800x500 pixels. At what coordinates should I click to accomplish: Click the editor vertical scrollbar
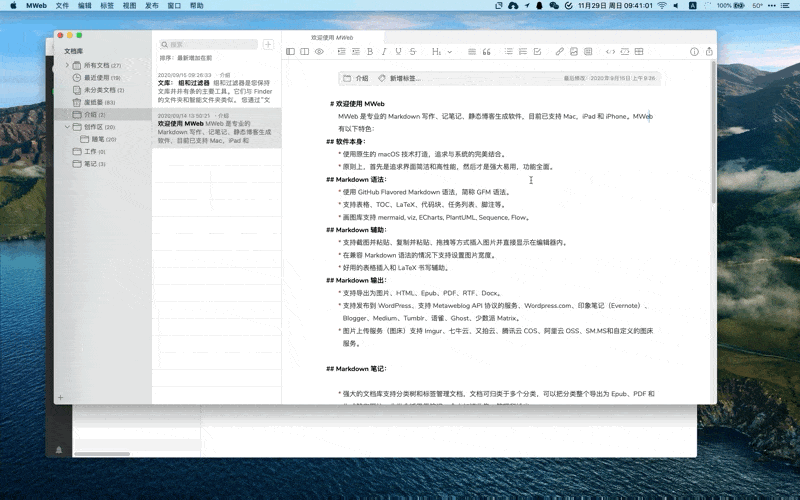click(x=713, y=133)
